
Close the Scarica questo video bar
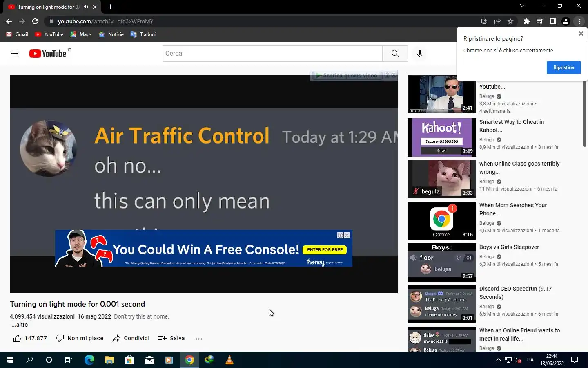point(394,75)
